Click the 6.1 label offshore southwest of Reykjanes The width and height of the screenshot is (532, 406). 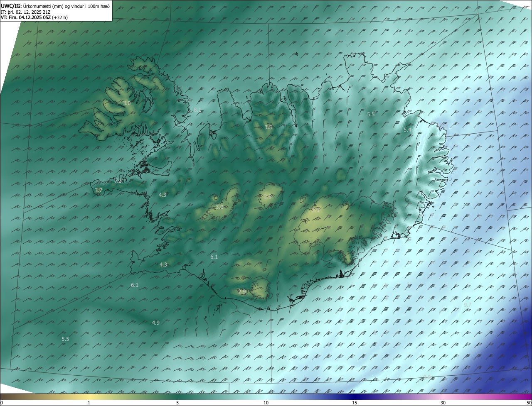coord(134,285)
